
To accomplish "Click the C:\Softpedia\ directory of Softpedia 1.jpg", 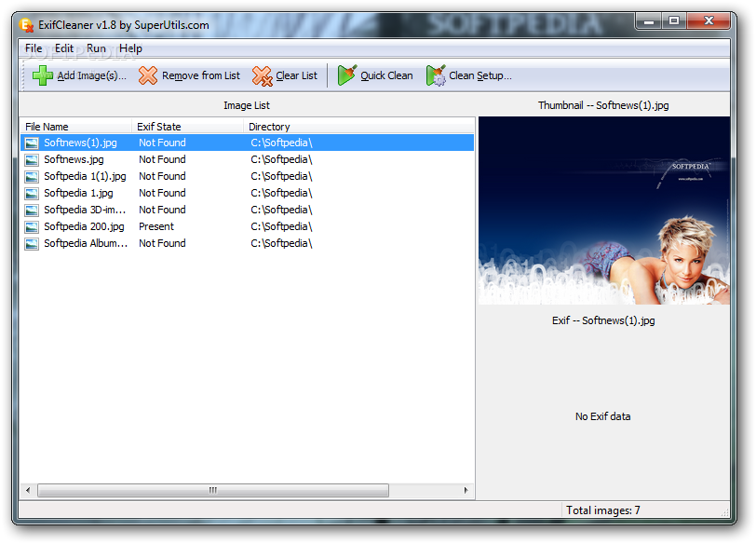I will pos(281,193).
